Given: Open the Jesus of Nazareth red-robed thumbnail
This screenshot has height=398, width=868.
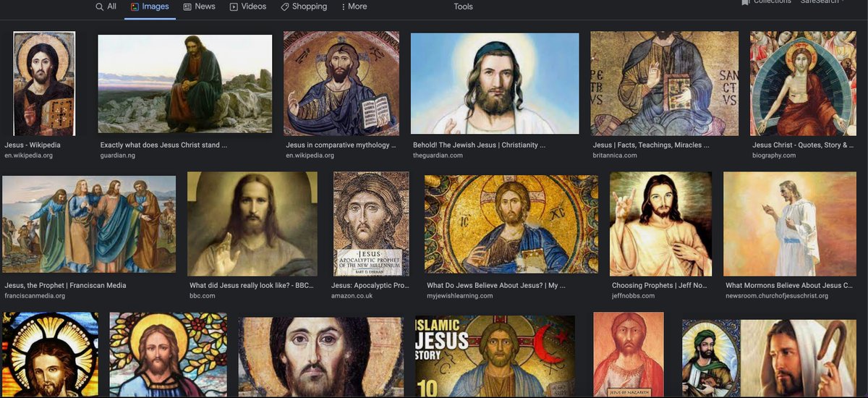Looking at the screenshot, I should [629, 355].
